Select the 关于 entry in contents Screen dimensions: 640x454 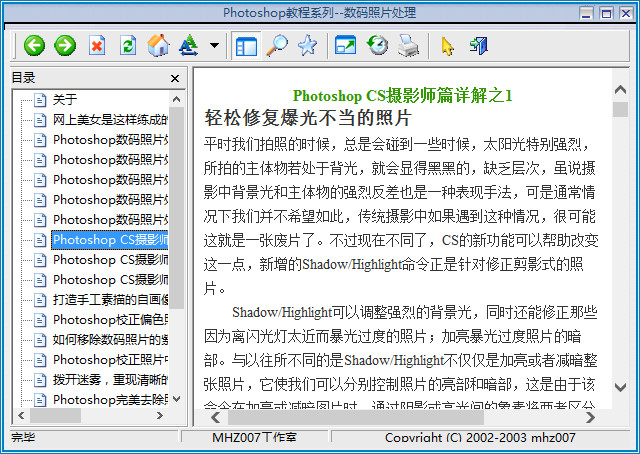pyautogui.click(x=64, y=99)
